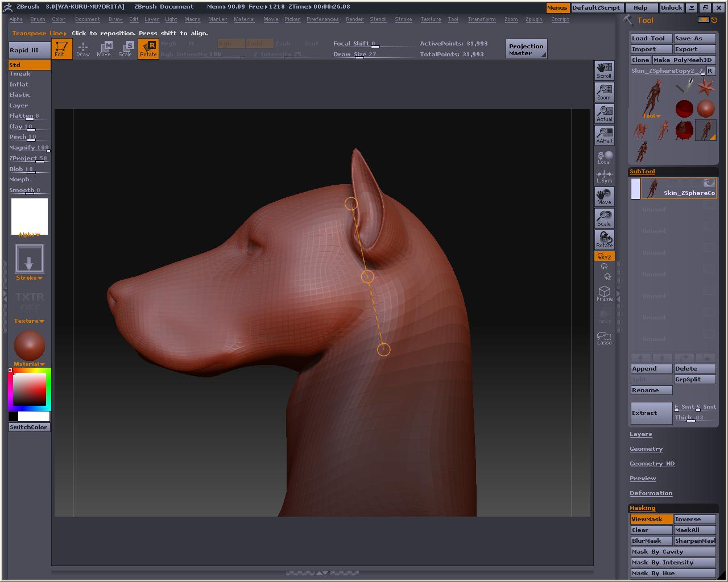Select the Inflat brush in list
728x582 pixels.
click(x=19, y=84)
